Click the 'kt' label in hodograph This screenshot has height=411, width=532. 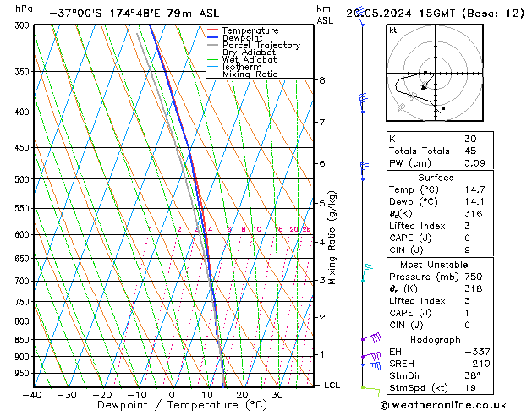click(393, 30)
